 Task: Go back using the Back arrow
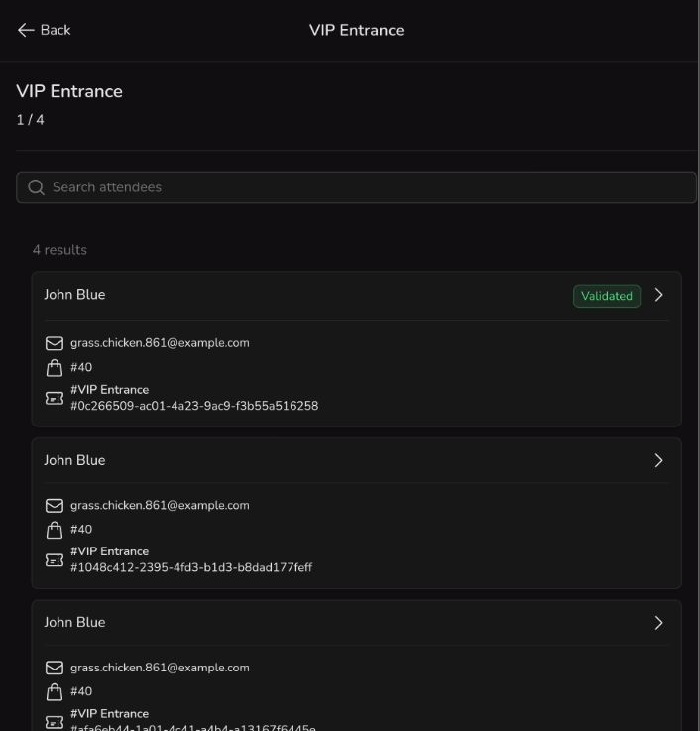click(x=26, y=30)
